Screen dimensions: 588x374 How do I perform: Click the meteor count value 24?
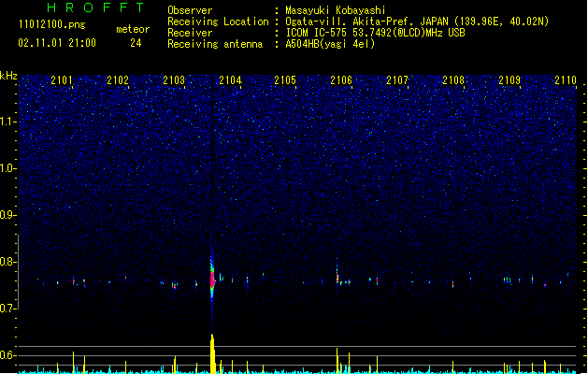tap(136, 43)
